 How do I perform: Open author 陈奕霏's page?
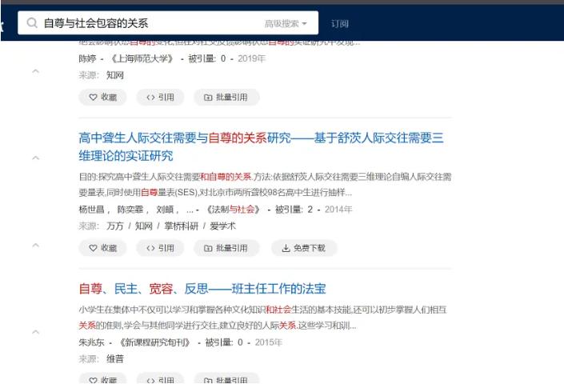click(130, 210)
